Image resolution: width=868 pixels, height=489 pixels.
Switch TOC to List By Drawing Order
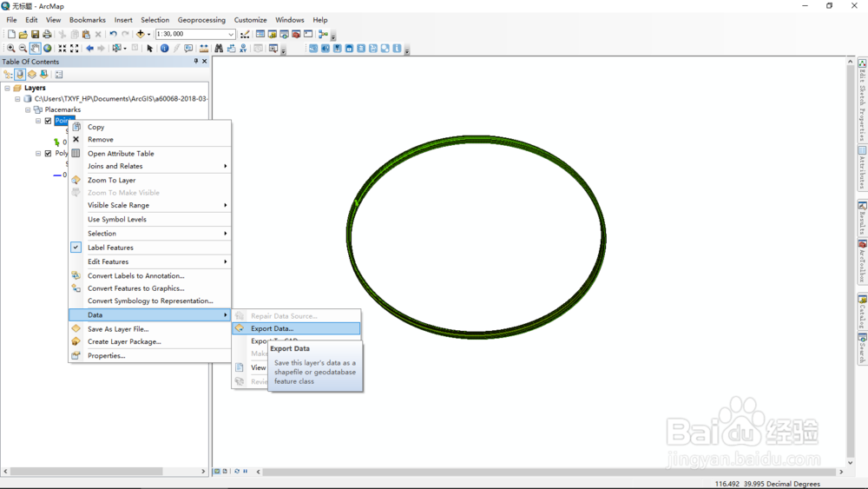click(8, 74)
